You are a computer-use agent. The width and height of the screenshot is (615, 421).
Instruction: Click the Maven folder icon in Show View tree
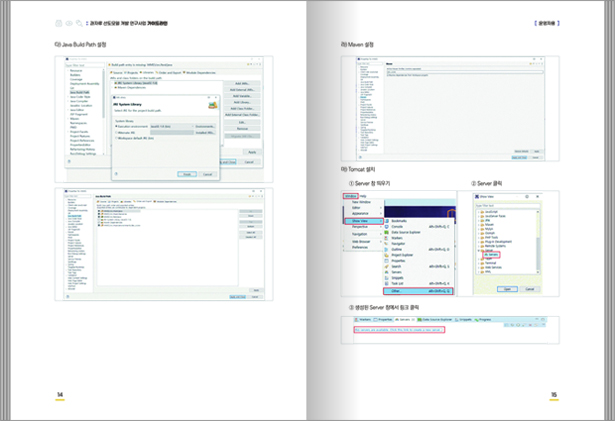point(482,224)
